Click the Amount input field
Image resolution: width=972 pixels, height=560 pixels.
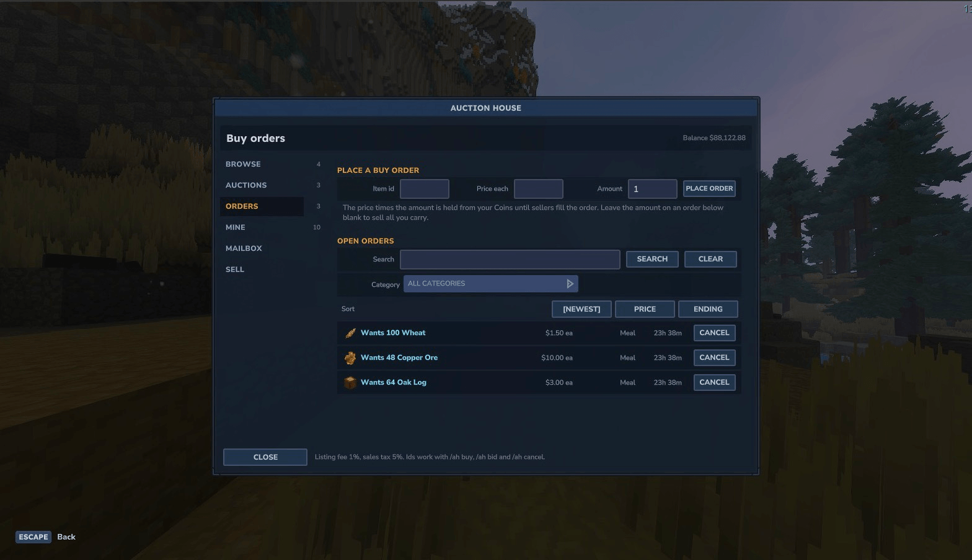click(653, 189)
